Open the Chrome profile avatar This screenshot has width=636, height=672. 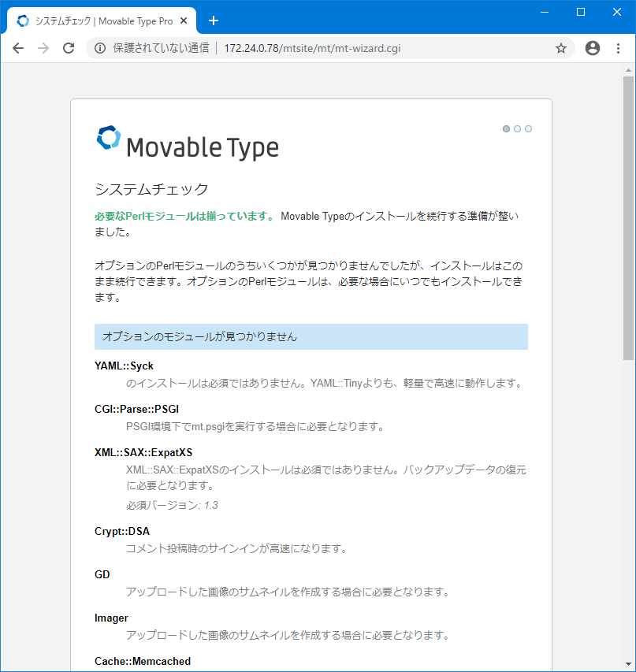[592, 48]
